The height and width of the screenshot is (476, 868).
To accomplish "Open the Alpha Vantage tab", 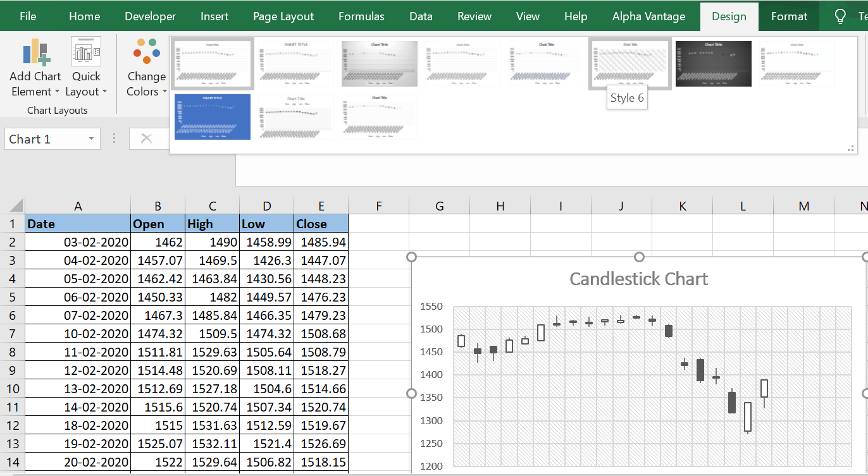I will (648, 16).
